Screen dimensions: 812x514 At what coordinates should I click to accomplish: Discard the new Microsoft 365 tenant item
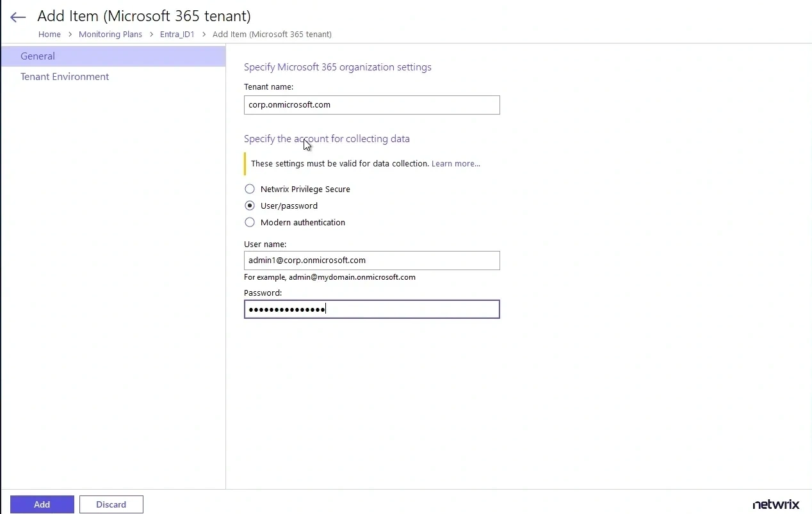[x=111, y=504]
